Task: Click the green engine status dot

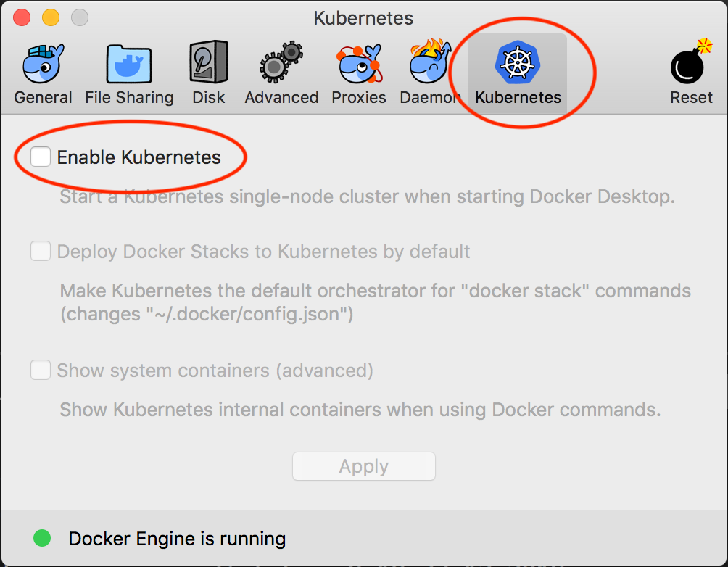Action: pos(41,538)
